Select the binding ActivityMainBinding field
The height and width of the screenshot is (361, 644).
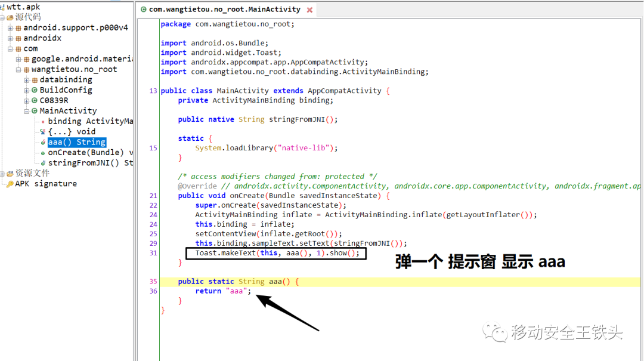click(91, 121)
